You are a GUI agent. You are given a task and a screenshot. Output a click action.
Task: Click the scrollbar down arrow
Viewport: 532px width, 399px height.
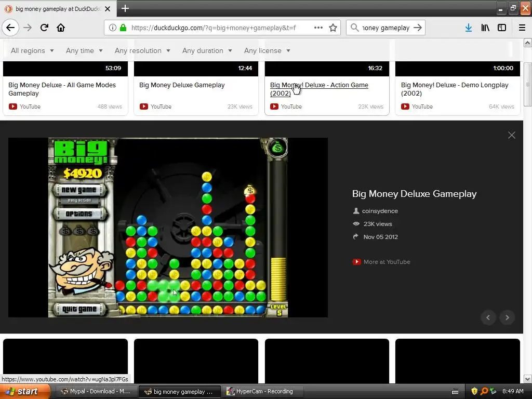pos(528,379)
